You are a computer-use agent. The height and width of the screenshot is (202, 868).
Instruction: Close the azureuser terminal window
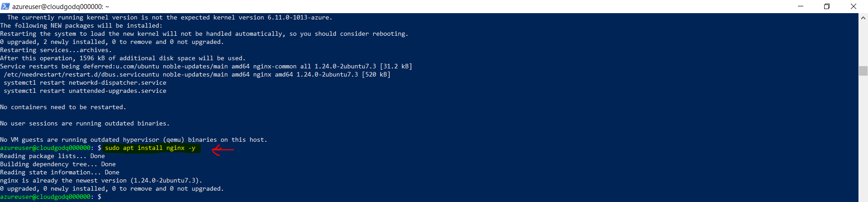click(x=854, y=6)
